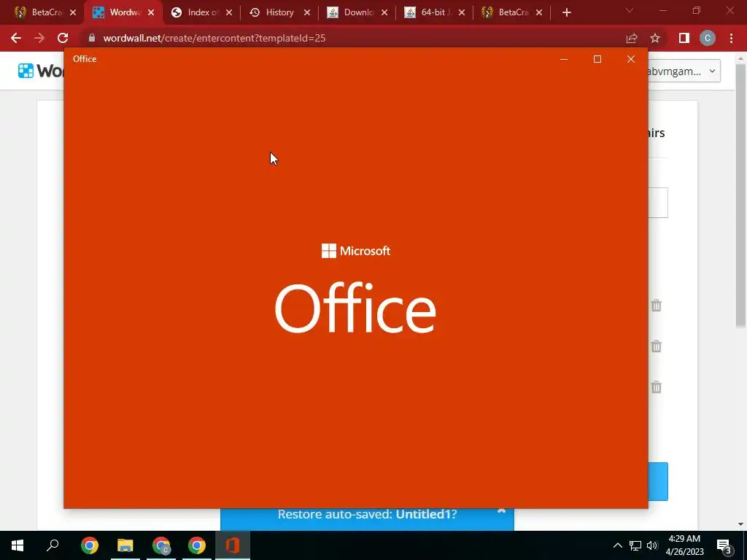747x560 pixels.
Task: Open Chrome profile C taskbar icon
Action: (161, 545)
